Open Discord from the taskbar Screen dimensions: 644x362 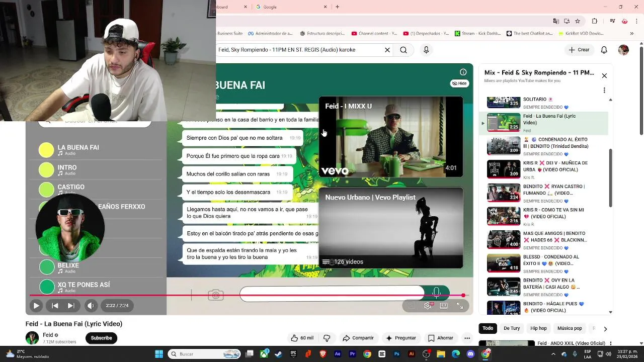click(x=470, y=354)
